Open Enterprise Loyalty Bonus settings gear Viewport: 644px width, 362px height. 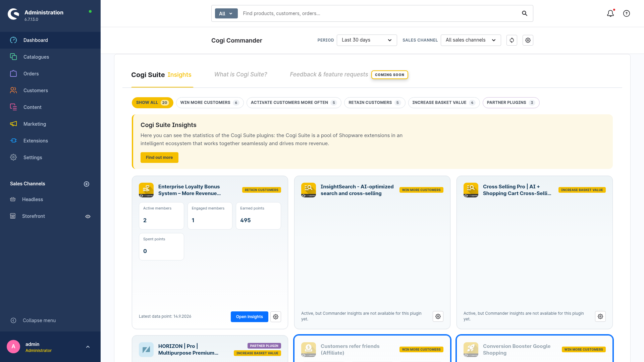point(276,317)
